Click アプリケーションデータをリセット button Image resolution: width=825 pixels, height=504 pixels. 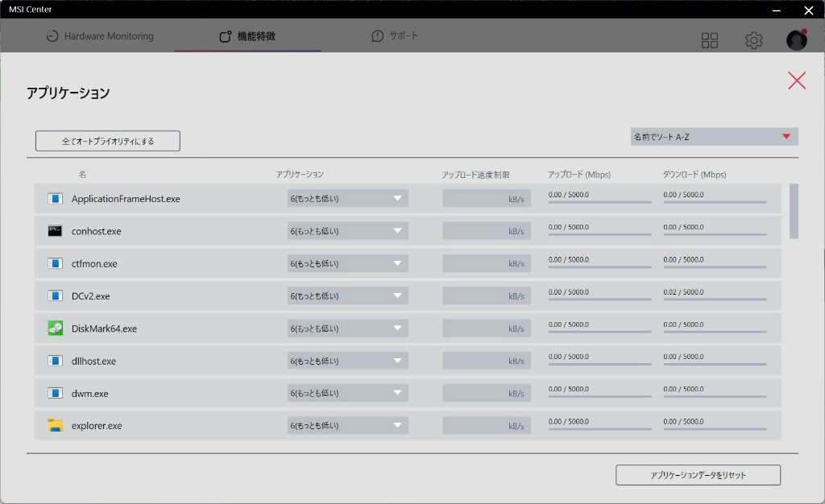click(x=699, y=475)
